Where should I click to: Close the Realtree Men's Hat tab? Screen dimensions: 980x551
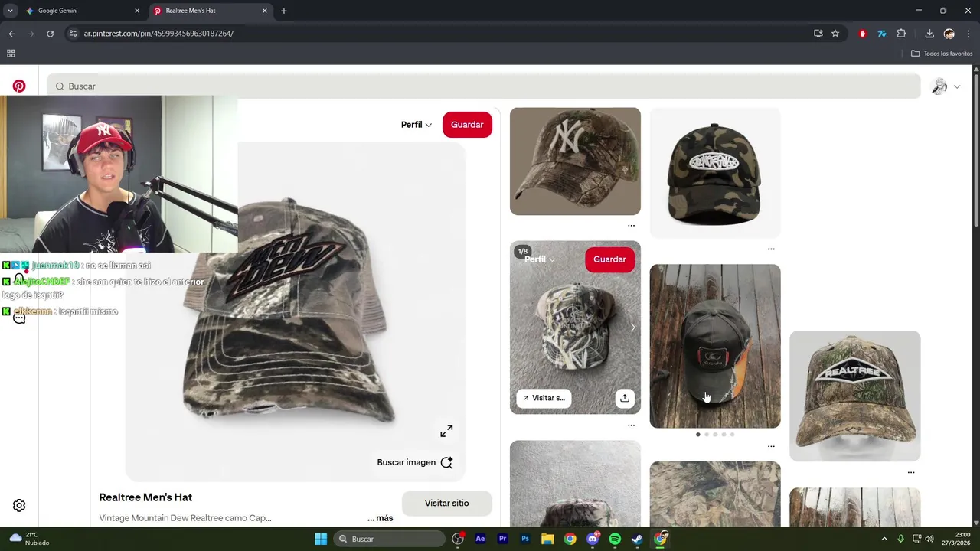tap(265, 11)
